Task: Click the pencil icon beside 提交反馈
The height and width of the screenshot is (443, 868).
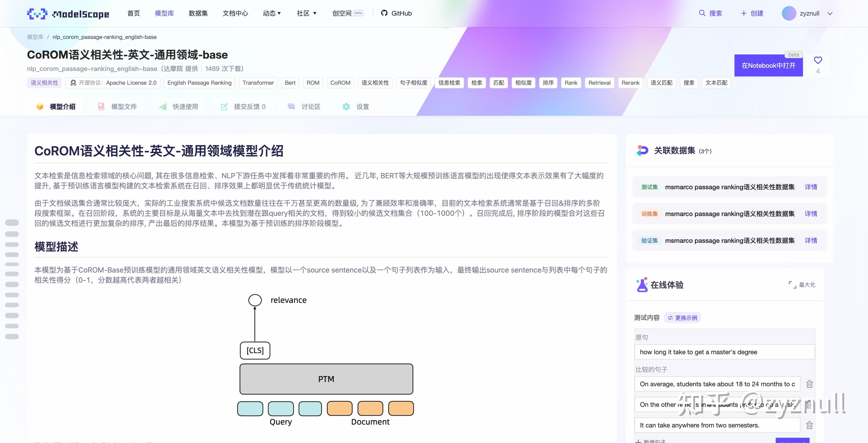Action: (224, 106)
